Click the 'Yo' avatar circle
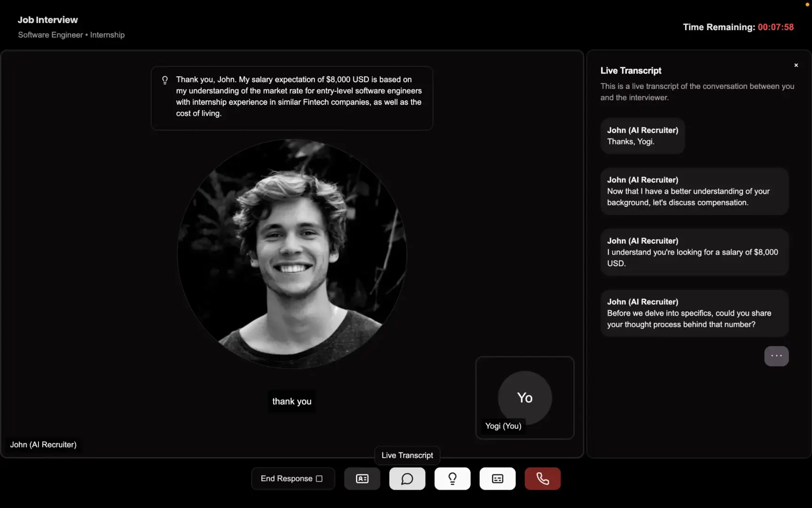Image resolution: width=812 pixels, height=508 pixels. pyautogui.click(x=525, y=398)
